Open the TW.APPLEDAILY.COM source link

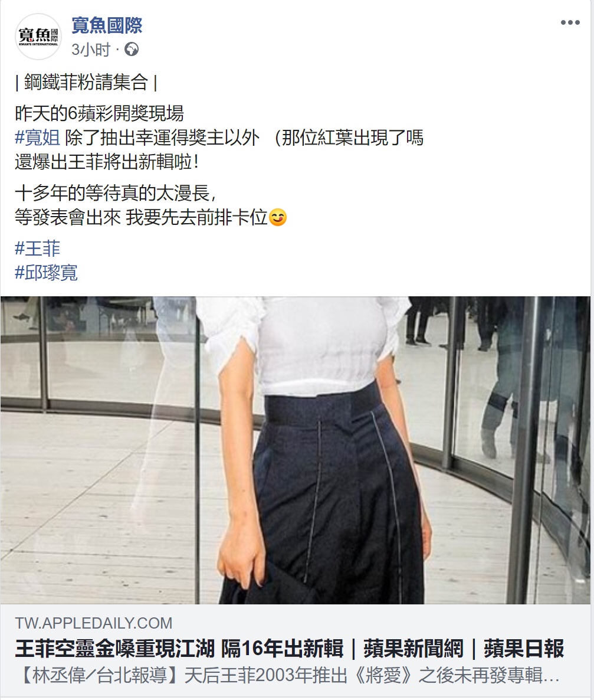point(94,623)
